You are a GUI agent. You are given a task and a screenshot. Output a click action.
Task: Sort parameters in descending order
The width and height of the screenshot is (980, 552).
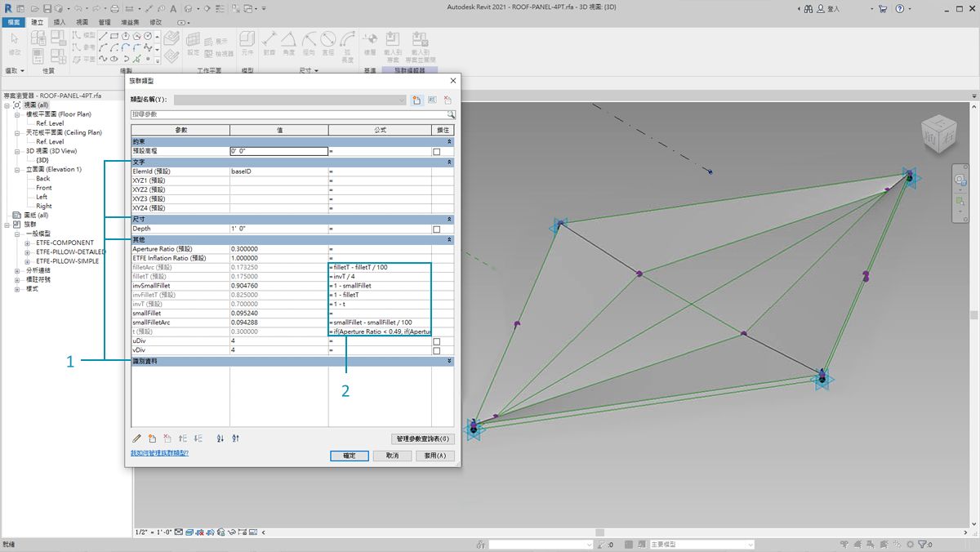coord(236,438)
